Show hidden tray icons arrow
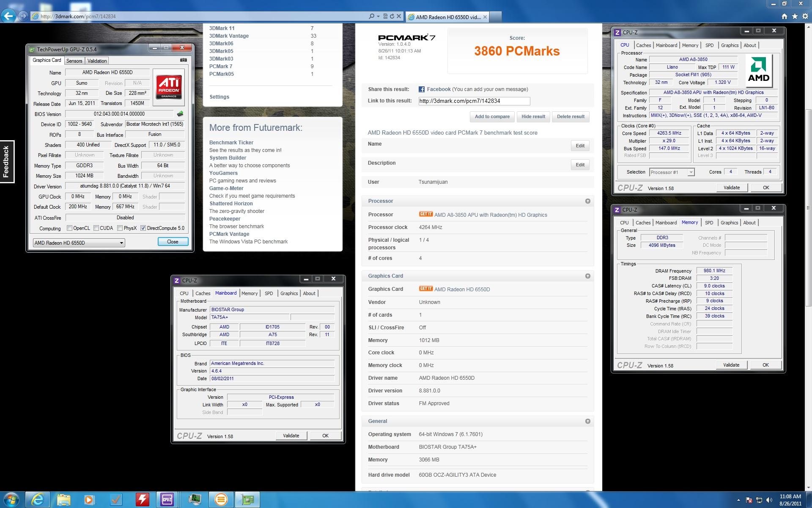Viewport: 812px width, 508px height. (x=739, y=500)
